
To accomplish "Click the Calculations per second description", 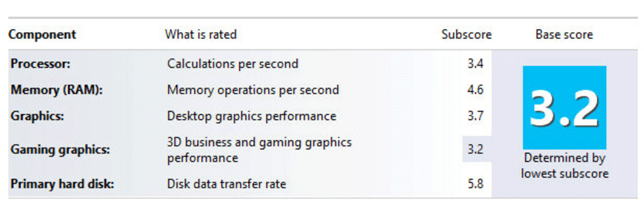I will pos(233,64).
